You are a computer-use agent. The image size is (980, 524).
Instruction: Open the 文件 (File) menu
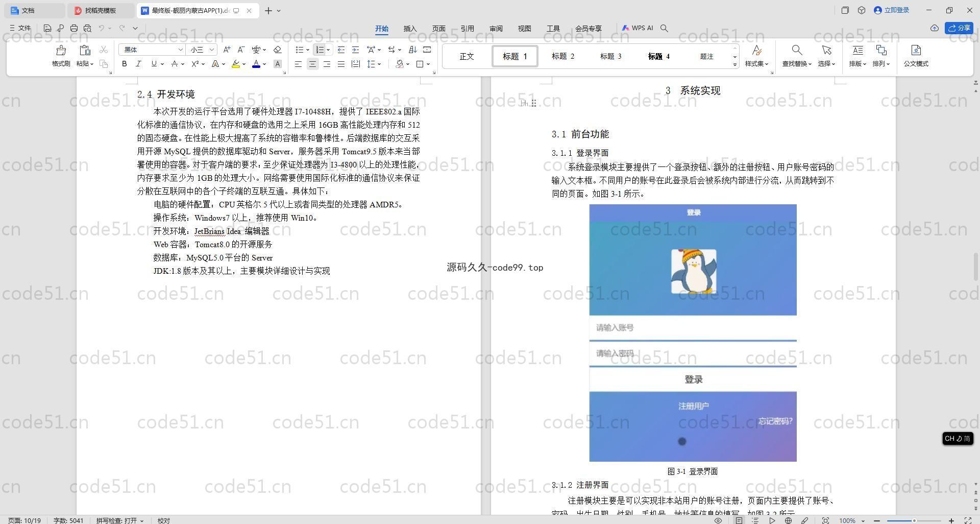[20, 28]
